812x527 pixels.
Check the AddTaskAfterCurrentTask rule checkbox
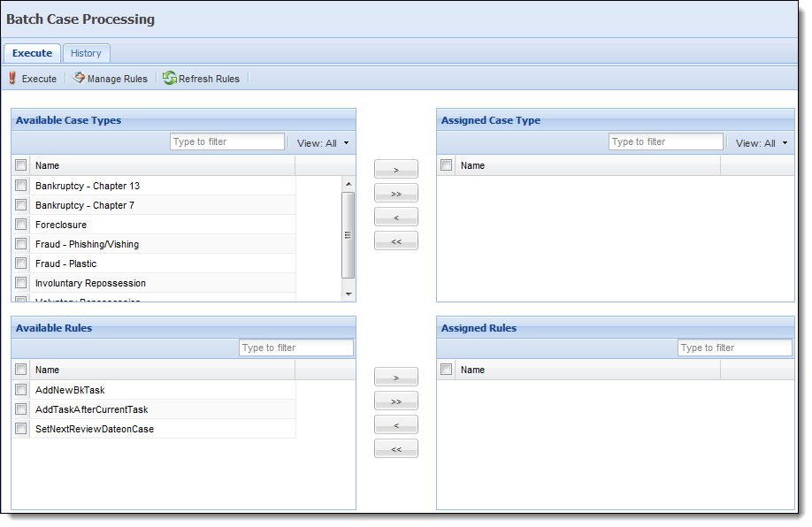click(20, 409)
